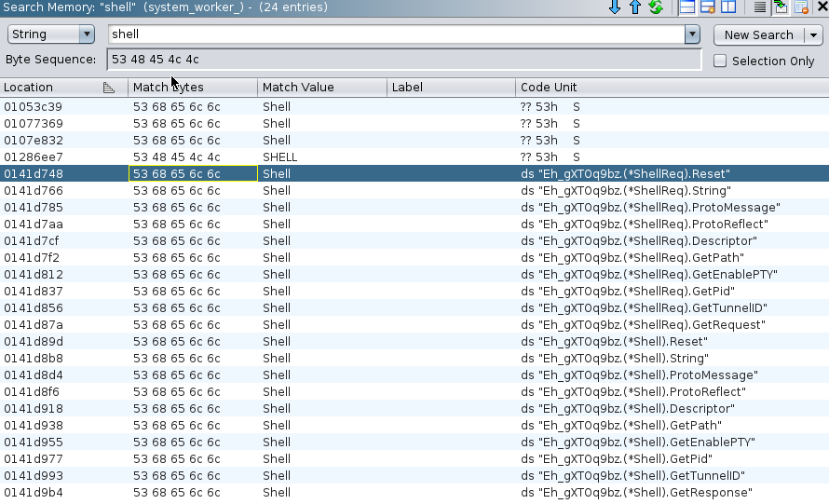The height and width of the screenshot is (504, 829).
Task: Sort by the Location column header
Action: click(63, 88)
